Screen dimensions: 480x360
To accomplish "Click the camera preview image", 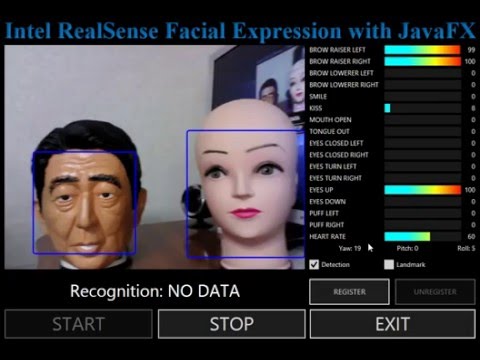I will pos(154,157).
